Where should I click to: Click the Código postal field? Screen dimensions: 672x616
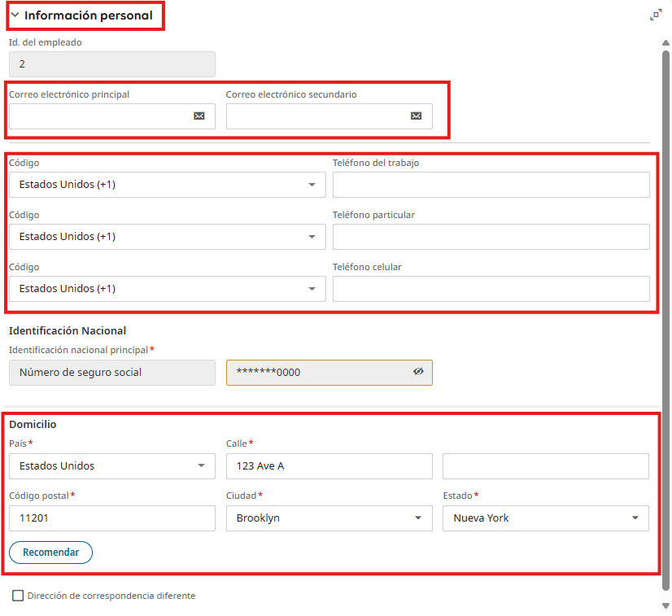pos(112,518)
